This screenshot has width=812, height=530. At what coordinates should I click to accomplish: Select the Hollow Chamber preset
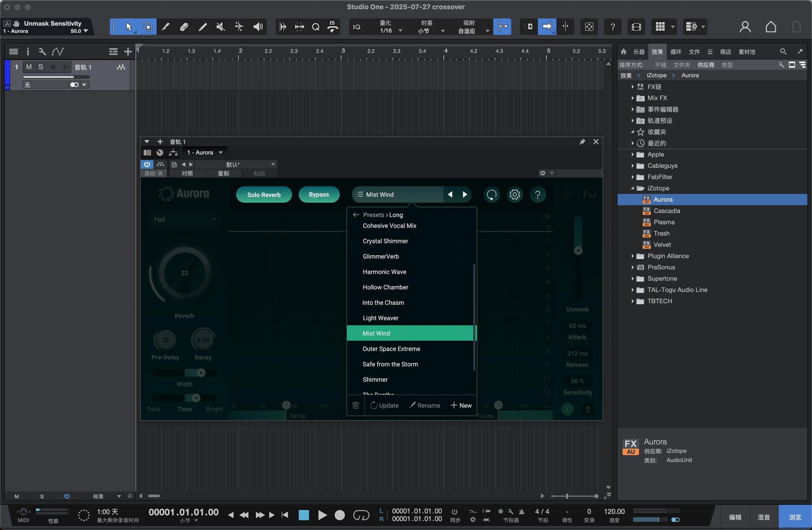(410, 287)
